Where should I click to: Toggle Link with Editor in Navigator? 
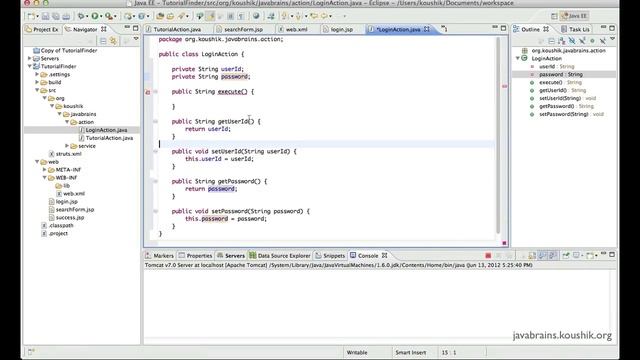click(x=113, y=40)
